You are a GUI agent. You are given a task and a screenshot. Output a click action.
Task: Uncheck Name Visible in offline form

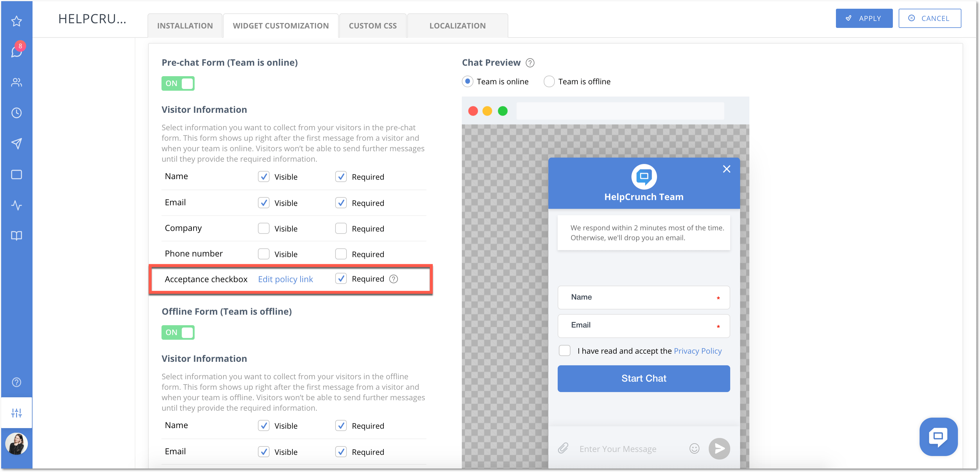pyautogui.click(x=264, y=425)
